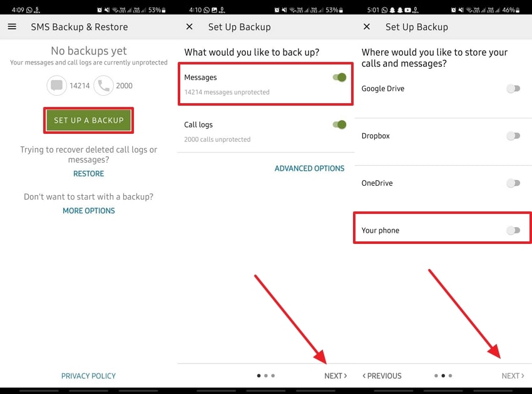Enable Google Drive storage toggle

(513, 89)
